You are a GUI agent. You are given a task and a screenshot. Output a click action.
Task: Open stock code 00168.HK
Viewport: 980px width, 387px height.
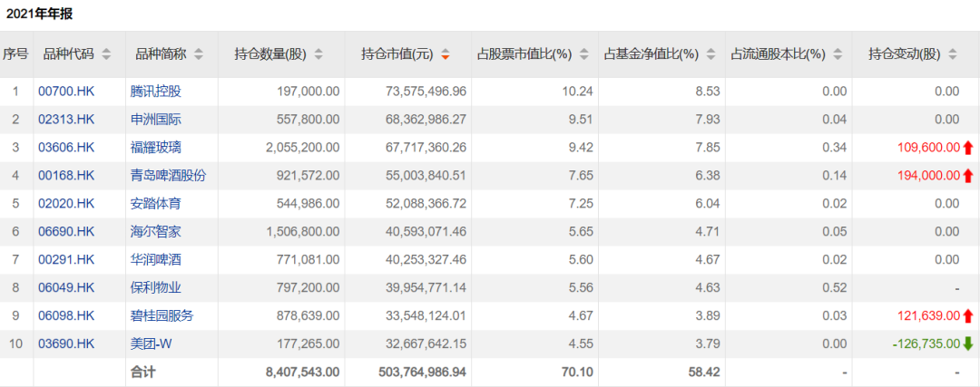tap(66, 176)
